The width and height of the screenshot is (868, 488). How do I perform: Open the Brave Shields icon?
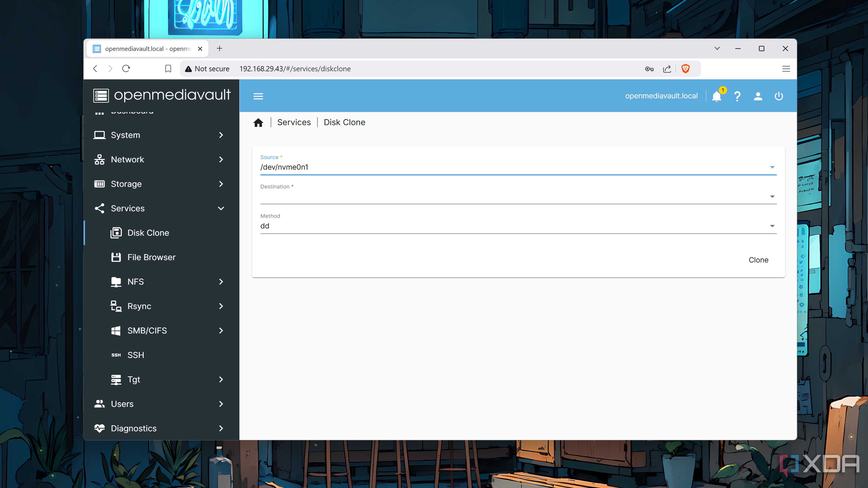click(x=685, y=69)
